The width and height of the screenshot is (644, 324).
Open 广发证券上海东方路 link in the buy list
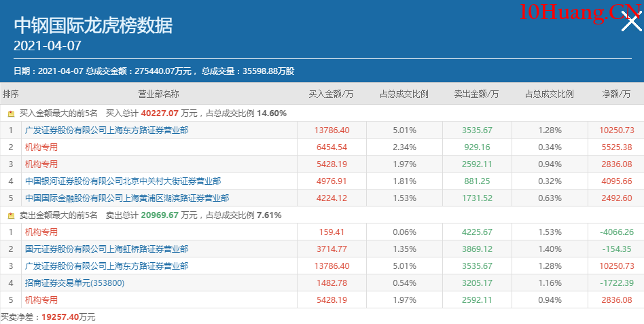tap(107, 130)
